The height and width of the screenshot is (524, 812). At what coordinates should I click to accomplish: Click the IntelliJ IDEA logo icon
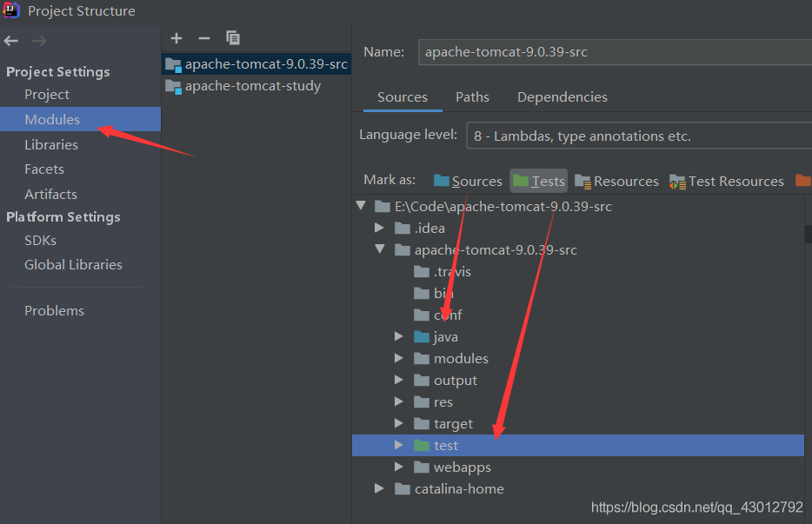(x=11, y=10)
